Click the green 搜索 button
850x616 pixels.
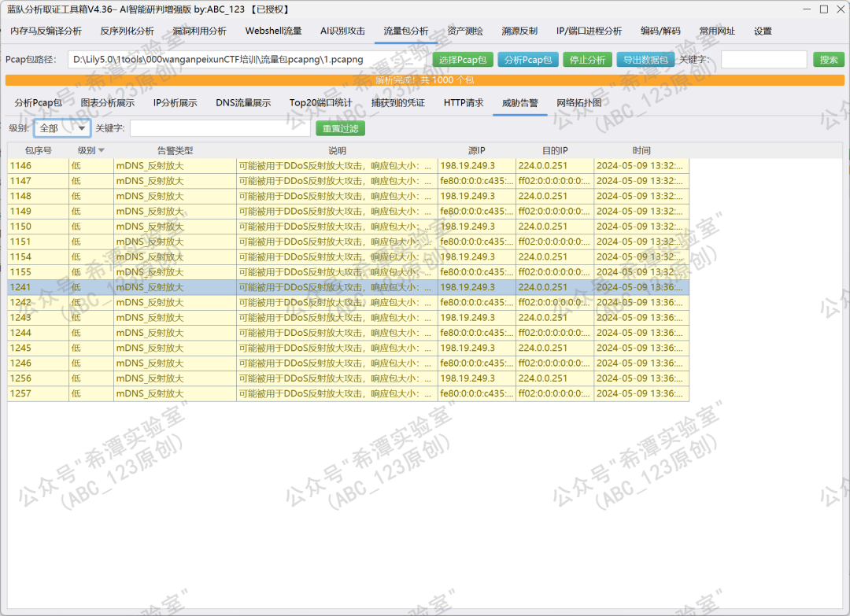coord(828,60)
